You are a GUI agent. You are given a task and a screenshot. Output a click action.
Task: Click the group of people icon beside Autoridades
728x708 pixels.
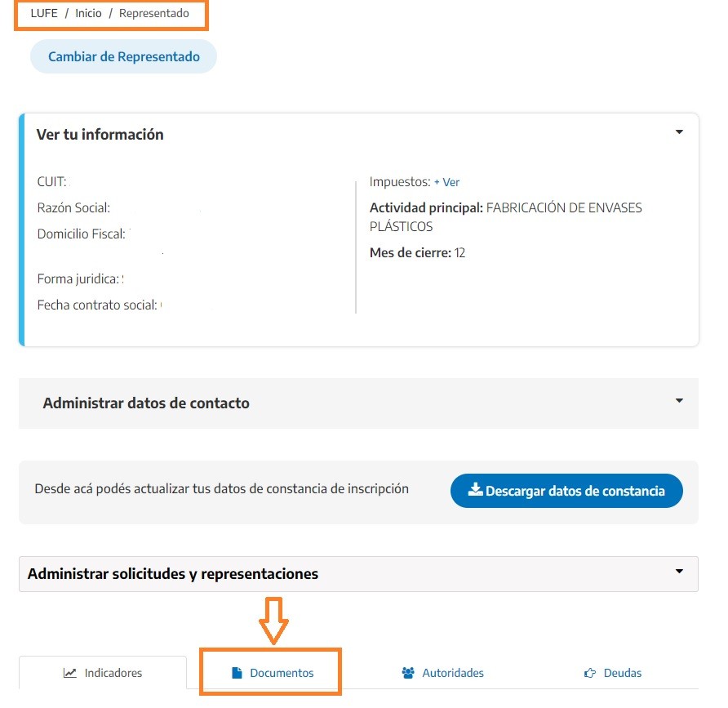point(408,673)
